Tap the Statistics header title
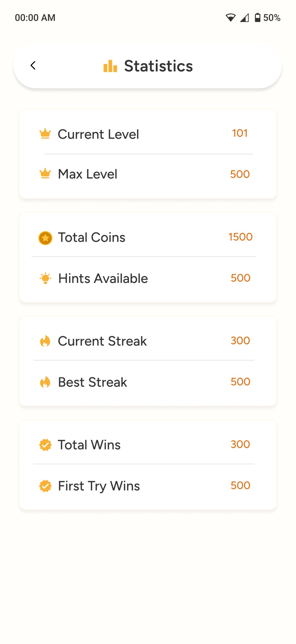The width and height of the screenshot is (296, 644). 158,66
